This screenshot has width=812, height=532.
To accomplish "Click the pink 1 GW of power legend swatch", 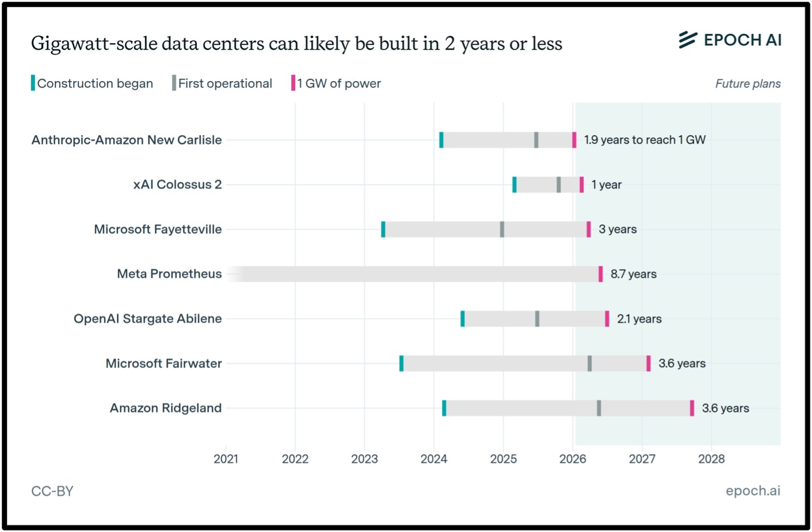I will coord(293,83).
